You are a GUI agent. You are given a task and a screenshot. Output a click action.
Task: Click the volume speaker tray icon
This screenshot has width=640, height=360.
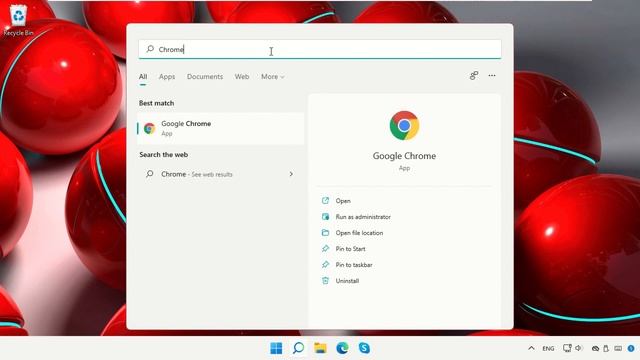click(x=578, y=348)
